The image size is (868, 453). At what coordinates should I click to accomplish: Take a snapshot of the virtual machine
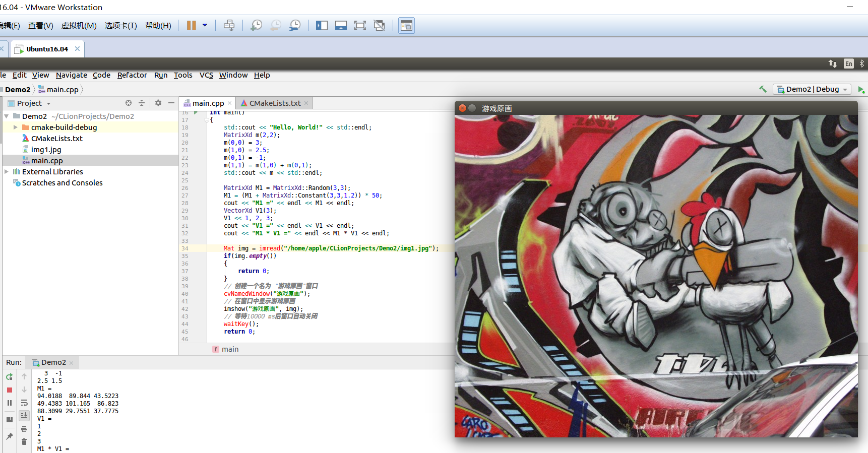[x=256, y=25]
